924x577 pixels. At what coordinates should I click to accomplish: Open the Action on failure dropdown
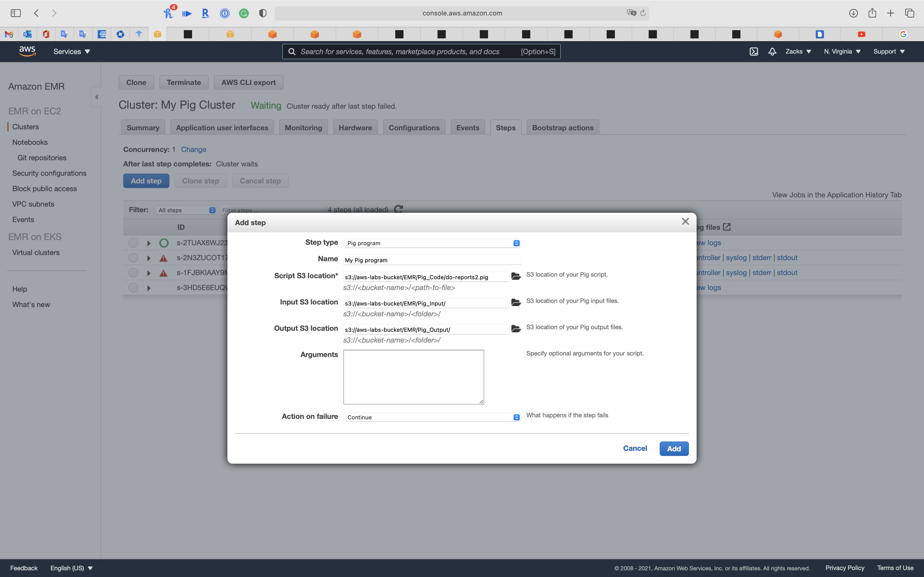pos(432,417)
